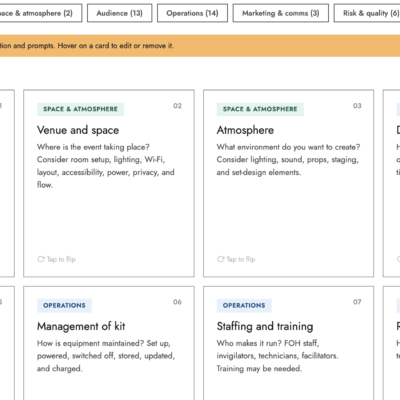Click flip icon on Venue and space card
The height and width of the screenshot is (400, 400).
(x=41, y=259)
